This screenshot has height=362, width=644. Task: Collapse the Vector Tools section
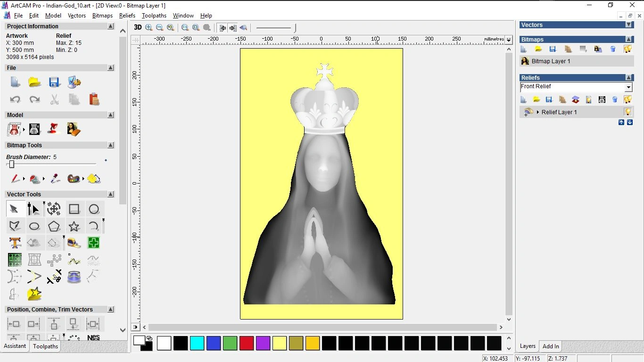pyautogui.click(x=110, y=194)
